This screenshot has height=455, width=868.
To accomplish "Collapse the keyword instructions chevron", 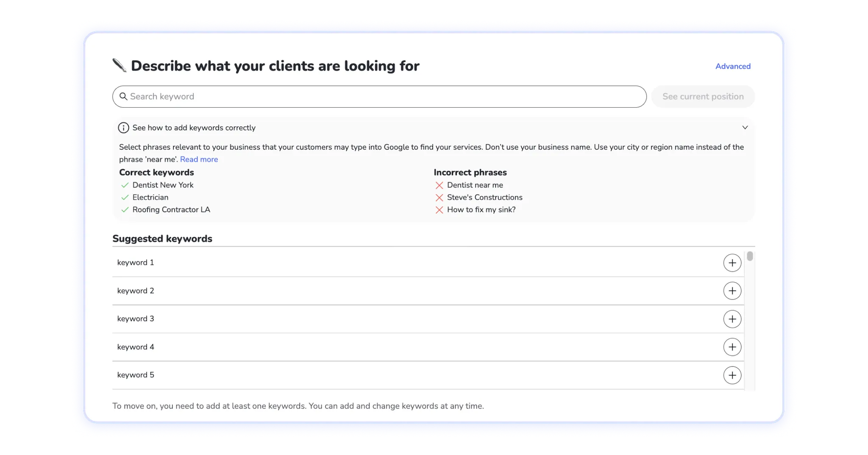I will (x=745, y=128).
